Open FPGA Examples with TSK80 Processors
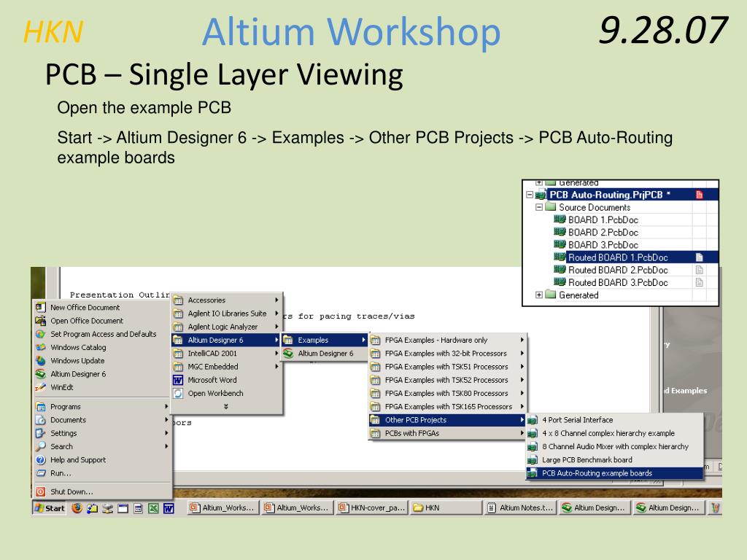Screen dimensions: 747x560 click(448, 394)
